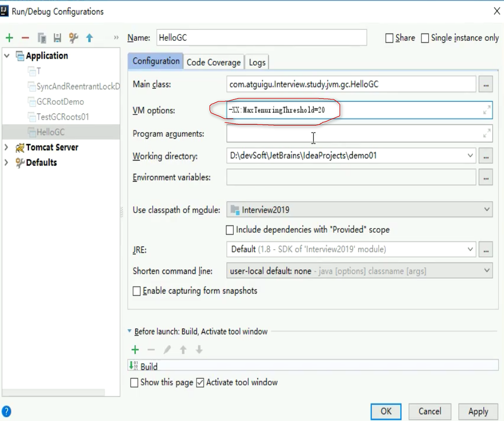504x421 pixels.
Task: Open Use classpath of module dropdown
Action: pos(486,209)
